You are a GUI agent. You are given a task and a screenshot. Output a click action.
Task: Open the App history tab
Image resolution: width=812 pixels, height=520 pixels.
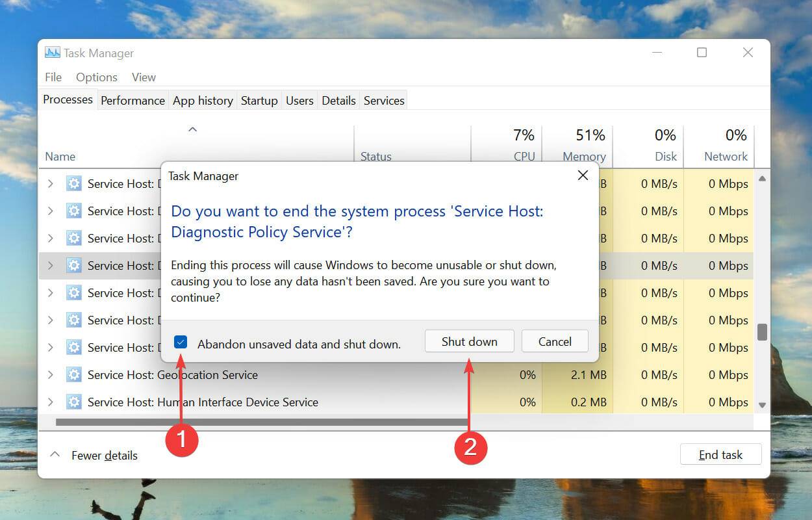[x=203, y=101]
